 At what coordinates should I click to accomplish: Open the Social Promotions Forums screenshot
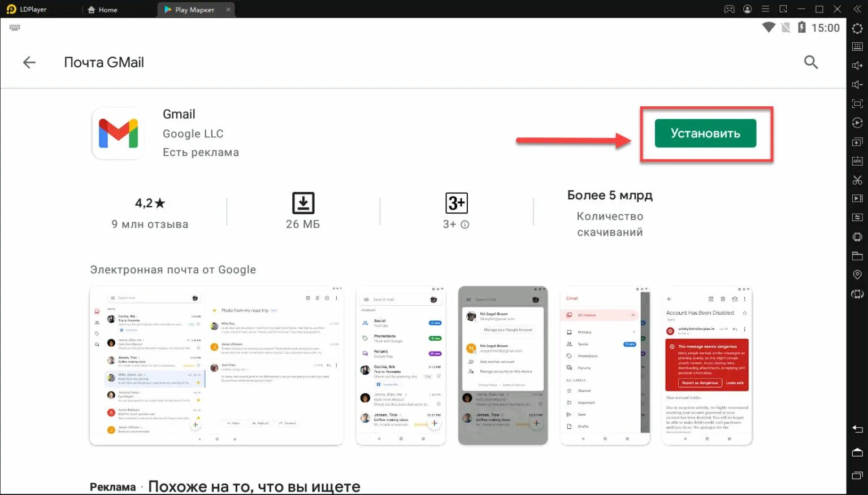click(401, 366)
